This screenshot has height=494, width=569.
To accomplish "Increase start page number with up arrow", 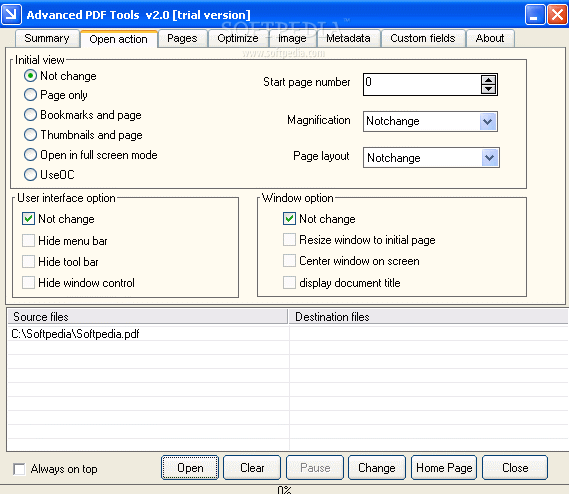I will pyautogui.click(x=488, y=80).
